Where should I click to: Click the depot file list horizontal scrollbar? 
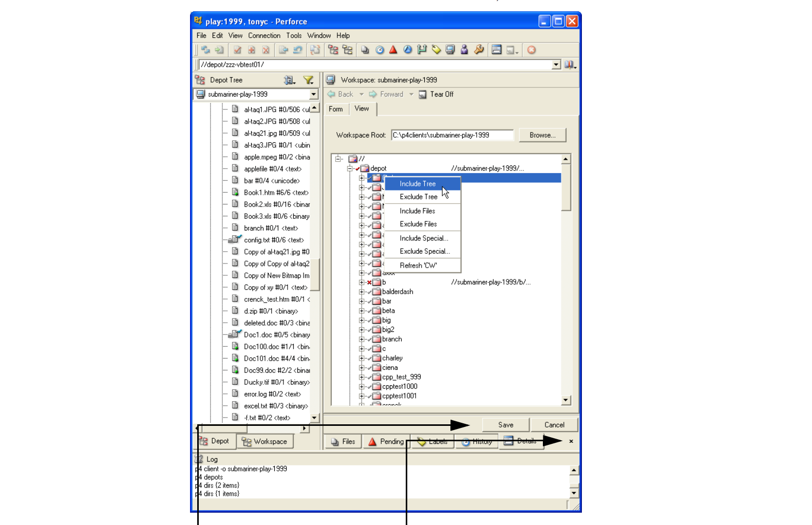tap(252, 428)
